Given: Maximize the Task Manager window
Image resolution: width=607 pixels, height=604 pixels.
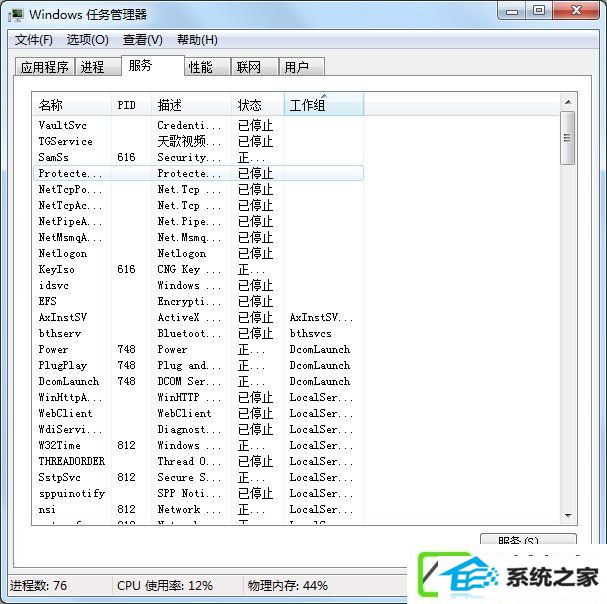Looking at the screenshot, I should click(539, 11).
